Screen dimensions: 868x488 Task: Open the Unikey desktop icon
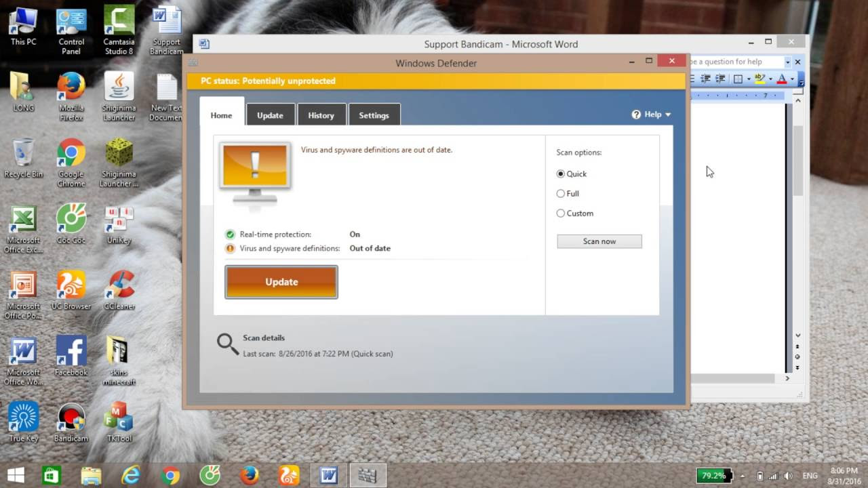click(119, 225)
